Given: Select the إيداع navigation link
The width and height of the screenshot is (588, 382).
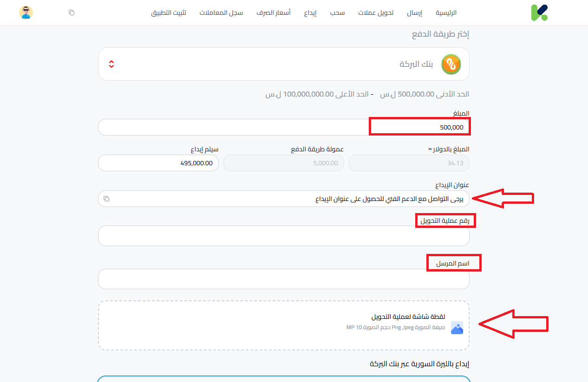Looking at the screenshot, I should click(310, 13).
